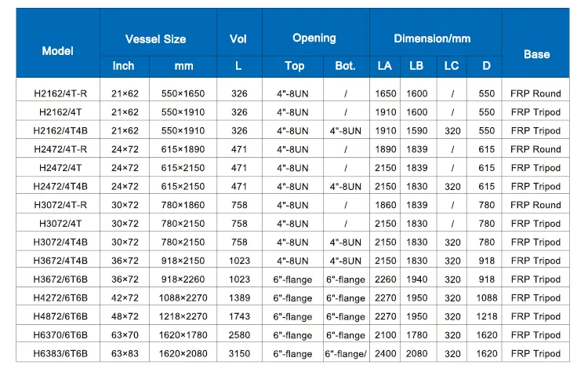Click the Model column header
This screenshot has width=588, height=365.
pos(58,51)
